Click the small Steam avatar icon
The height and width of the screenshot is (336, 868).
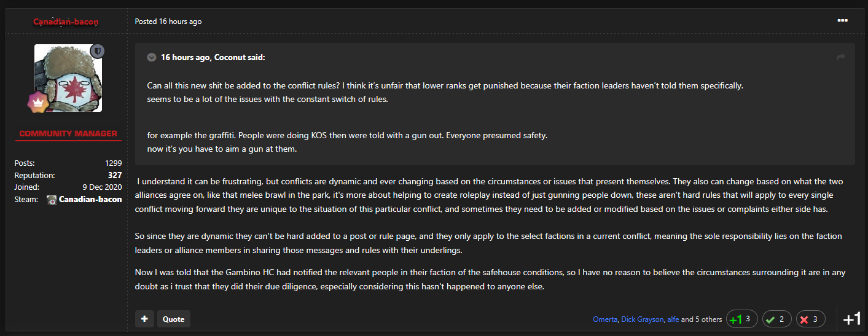click(52, 200)
